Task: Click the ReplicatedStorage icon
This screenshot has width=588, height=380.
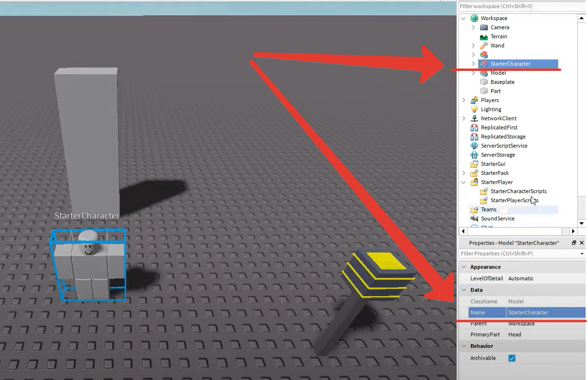Action: (474, 137)
